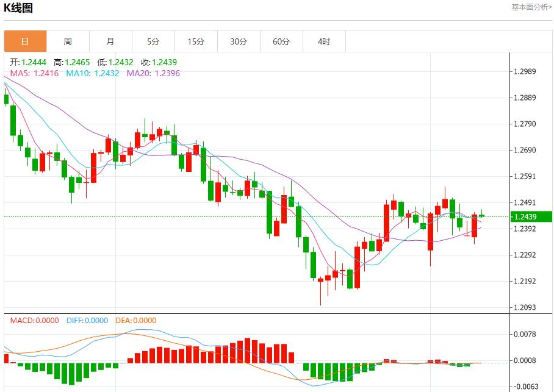Click the green 1.2439 current price tag
The height and width of the screenshot is (392, 554).
[532, 216]
